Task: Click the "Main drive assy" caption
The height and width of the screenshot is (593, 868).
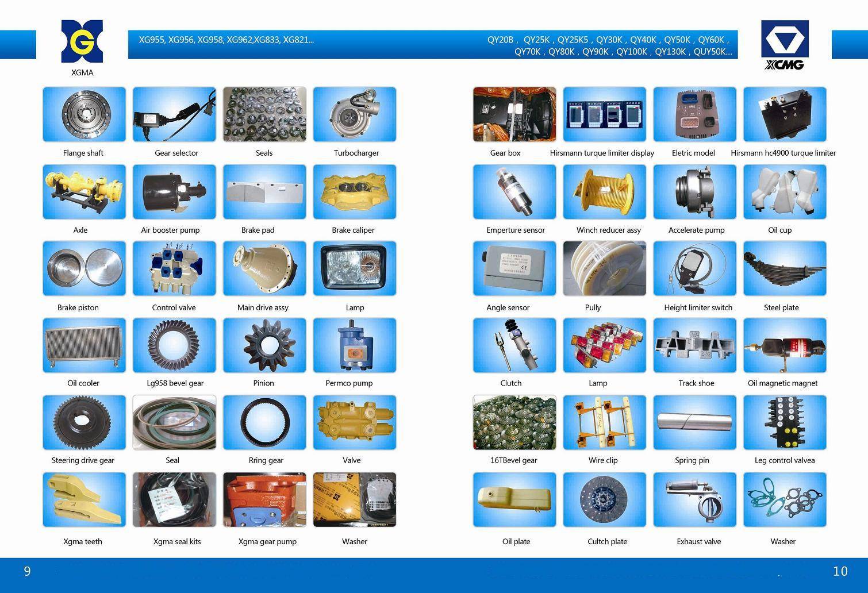Action: (263, 307)
